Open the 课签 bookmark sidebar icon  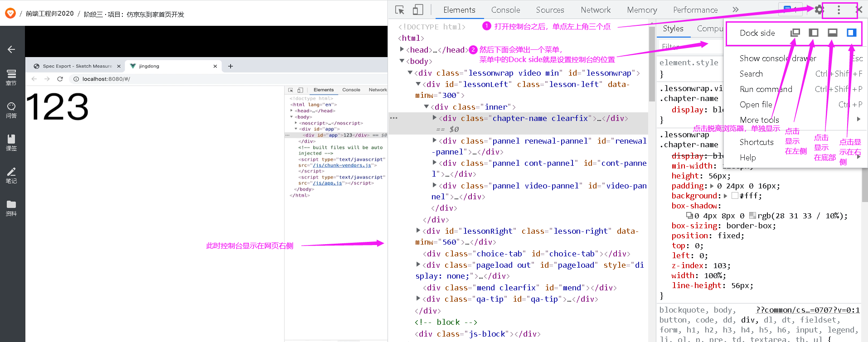pos(11,143)
